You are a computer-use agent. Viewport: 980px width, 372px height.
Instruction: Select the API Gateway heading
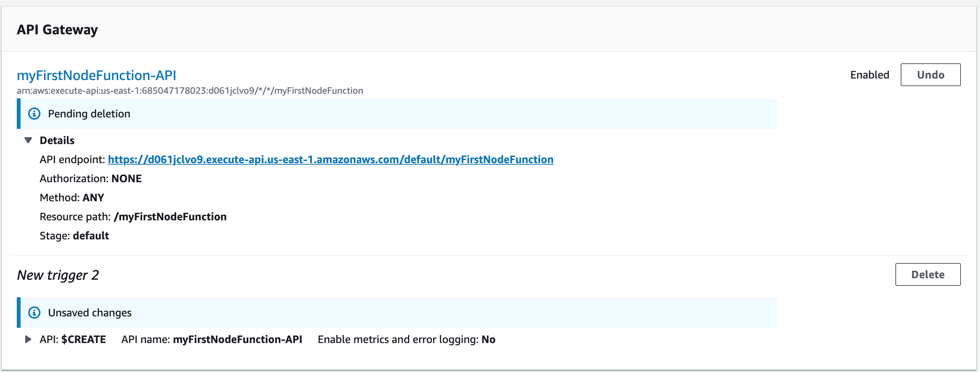[57, 29]
